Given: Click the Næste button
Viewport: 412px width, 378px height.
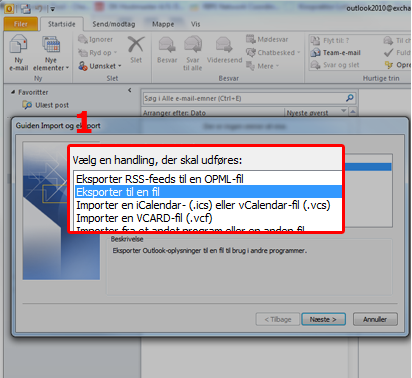Looking at the screenshot, I should [323, 319].
